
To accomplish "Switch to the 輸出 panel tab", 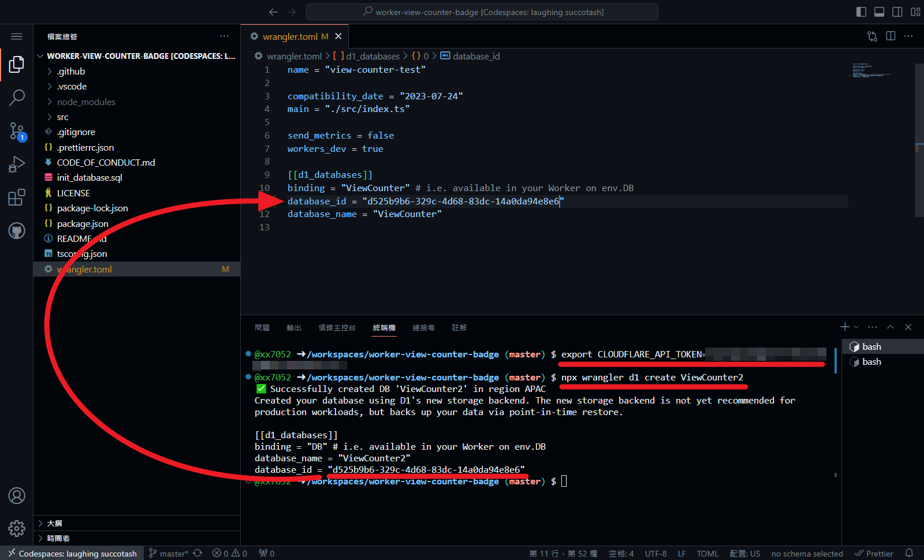I will (294, 328).
